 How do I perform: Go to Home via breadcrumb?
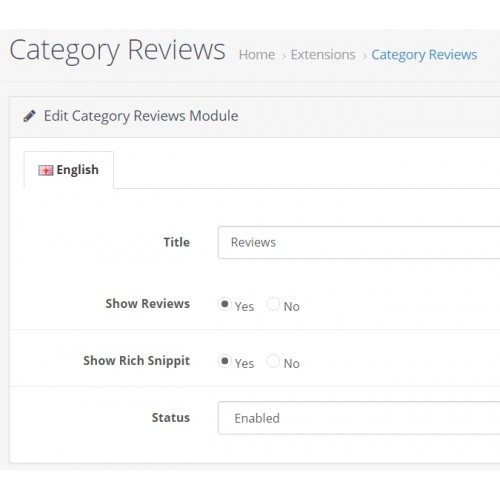coord(257,55)
